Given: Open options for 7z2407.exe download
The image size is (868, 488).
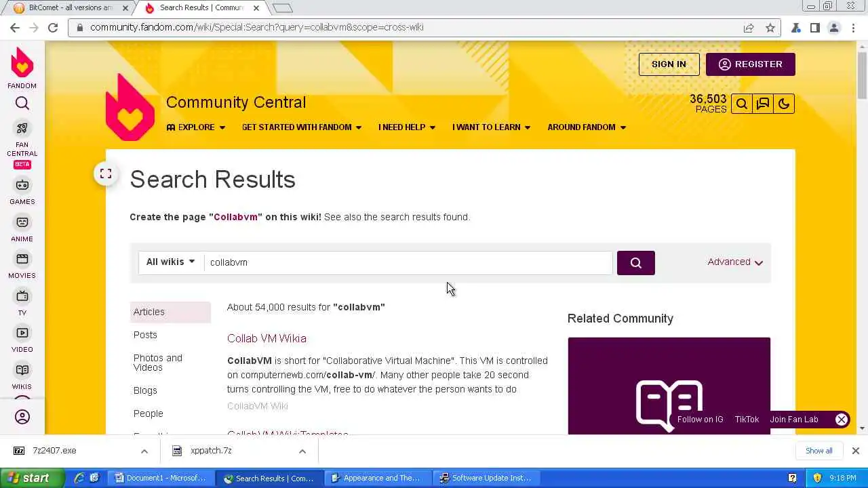Looking at the screenshot, I should pyautogui.click(x=144, y=451).
